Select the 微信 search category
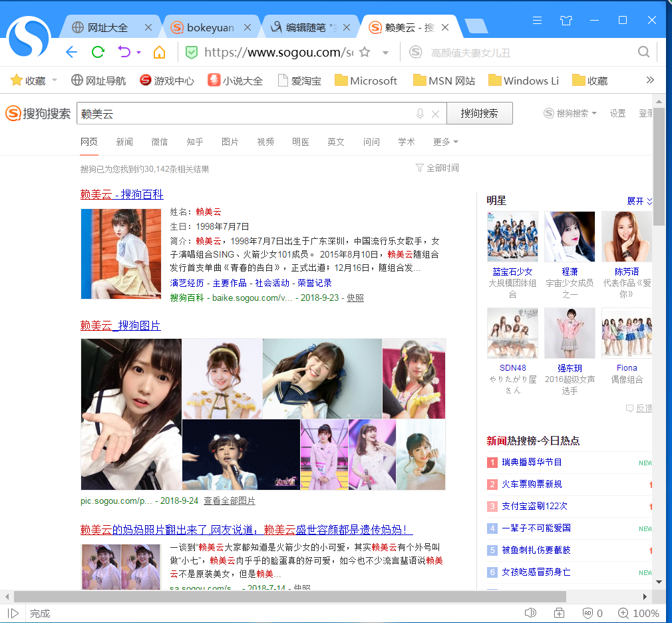672x623 pixels. pyautogui.click(x=160, y=142)
